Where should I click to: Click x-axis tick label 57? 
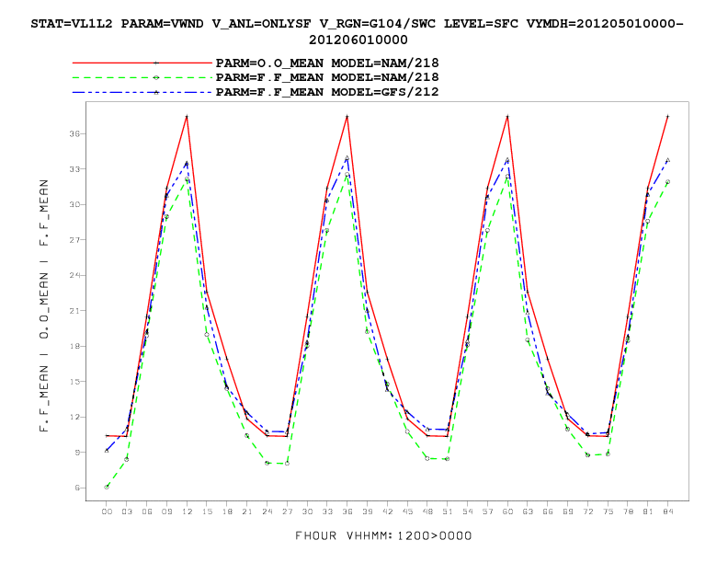(487, 511)
